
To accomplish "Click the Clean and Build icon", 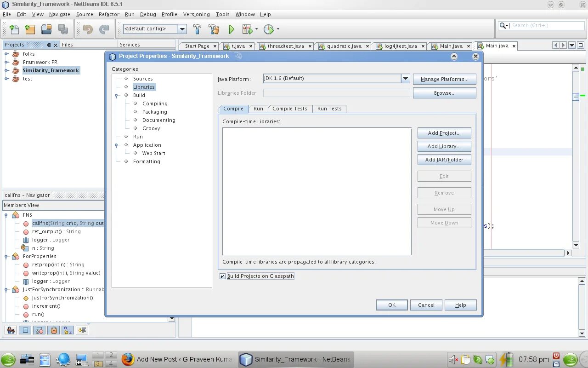I will click(x=214, y=29).
